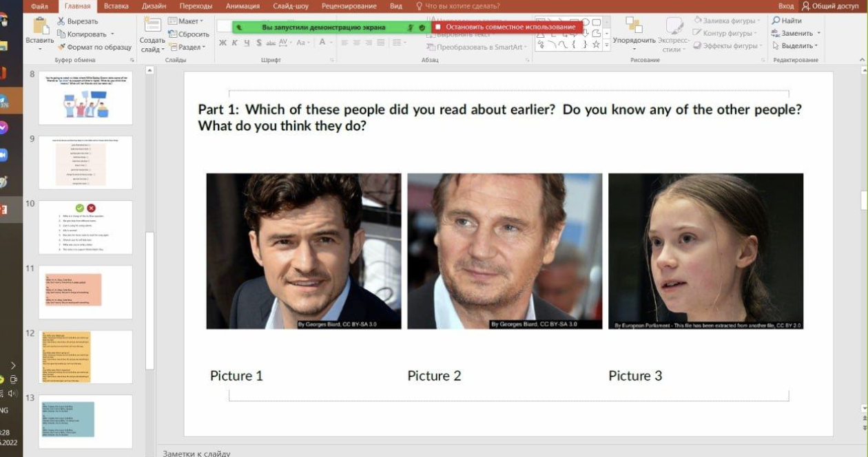Click the Вырезать (Cut) scissors icon

(x=61, y=21)
